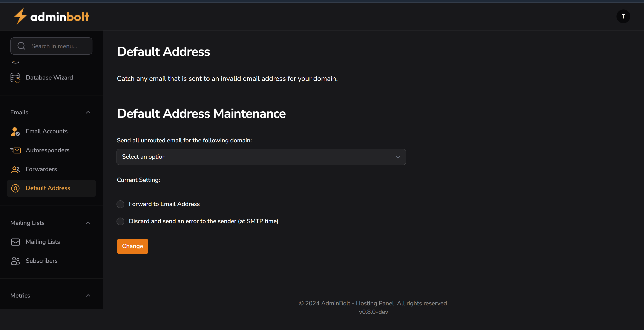Collapse the Emails section
This screenshot has width=644, height=330.
point(88,112)
